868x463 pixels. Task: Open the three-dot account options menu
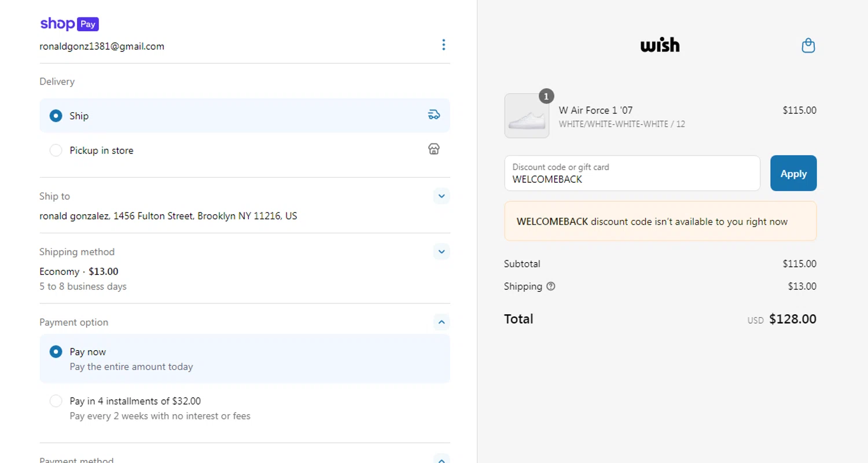point(443,45)
